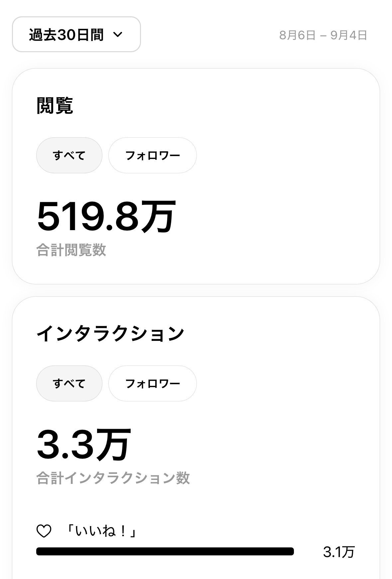Click the 合計閲覧数 caption
392x579 pixels.
pos(71,250)
